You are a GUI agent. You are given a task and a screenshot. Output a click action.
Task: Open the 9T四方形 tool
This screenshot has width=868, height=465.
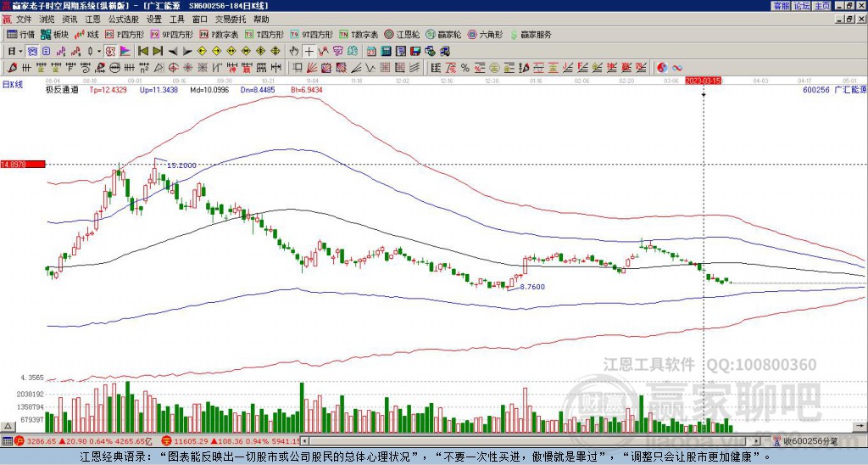click(312, 34)
